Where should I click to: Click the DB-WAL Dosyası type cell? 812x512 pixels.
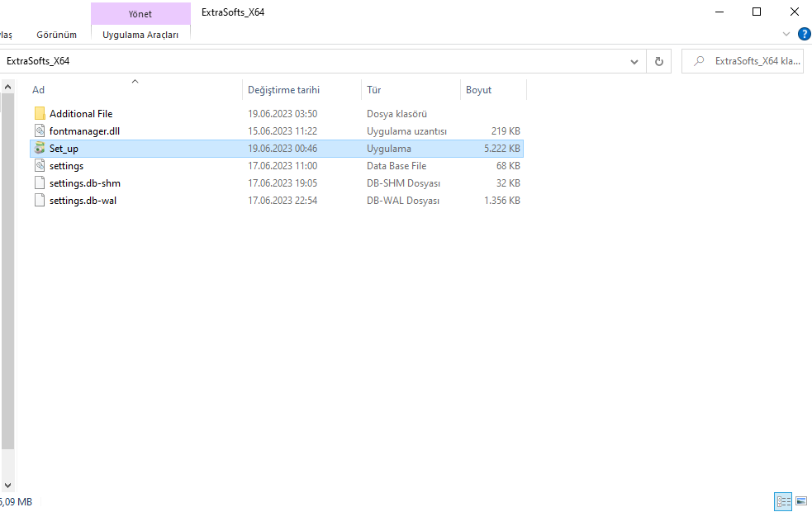[x=403, y=201]
